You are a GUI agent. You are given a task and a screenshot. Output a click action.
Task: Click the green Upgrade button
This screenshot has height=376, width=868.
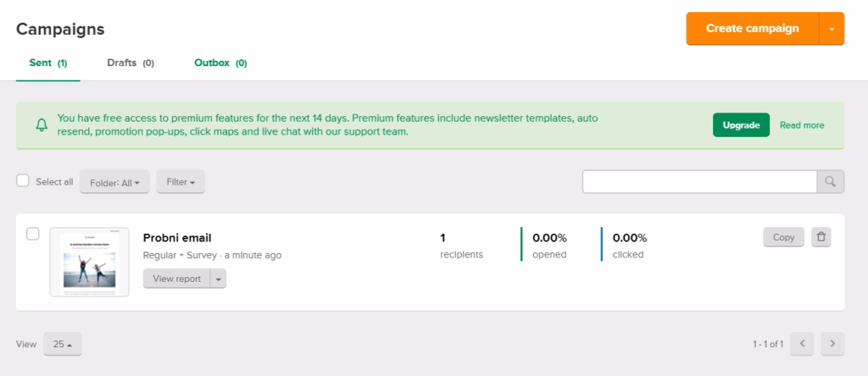point(741,125)
